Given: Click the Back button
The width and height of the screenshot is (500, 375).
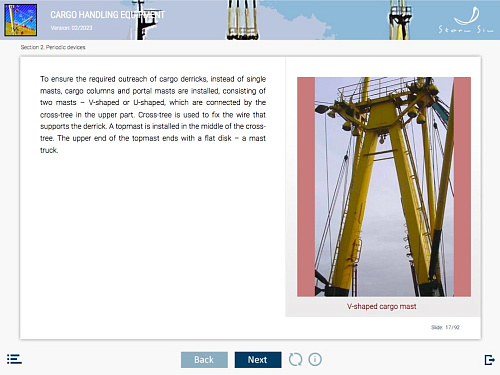Looking at the screenshot, I should click(x=204, y=360).
